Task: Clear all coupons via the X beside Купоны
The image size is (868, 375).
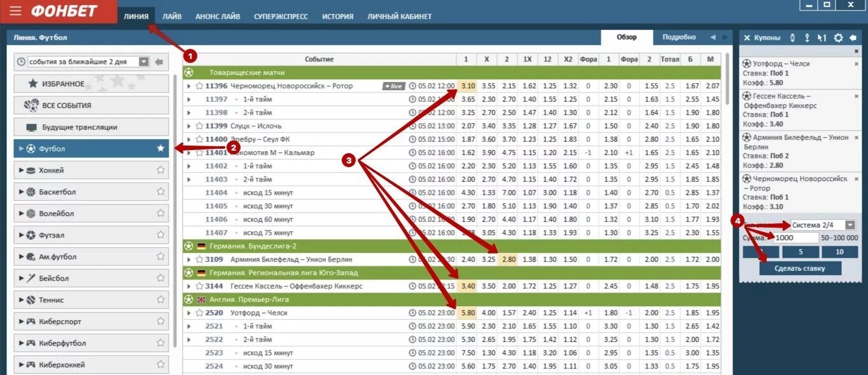Action: [747, 38]
